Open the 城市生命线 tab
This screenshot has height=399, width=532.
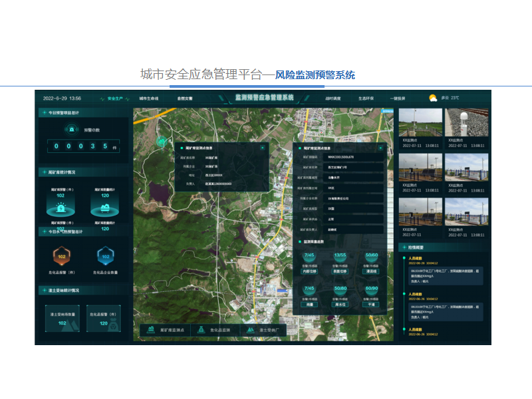click(149, 98)
